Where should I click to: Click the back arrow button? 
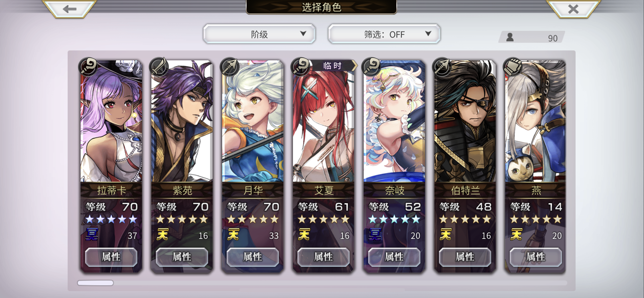point(69,9)
